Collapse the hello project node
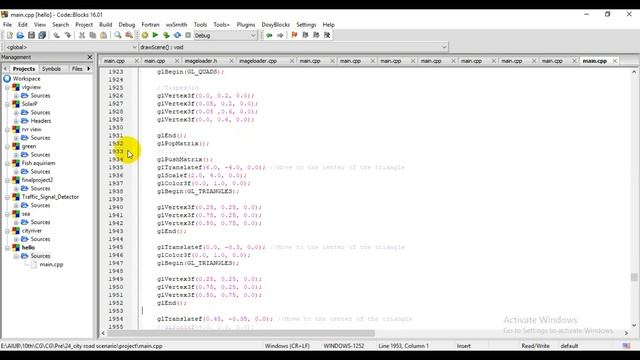640x360 pixels. click(x=7, y=248)
